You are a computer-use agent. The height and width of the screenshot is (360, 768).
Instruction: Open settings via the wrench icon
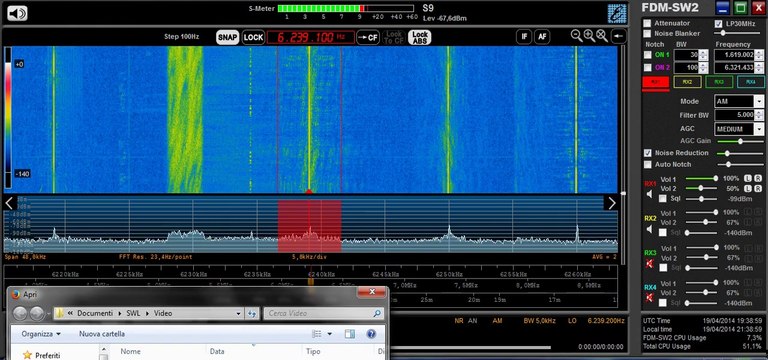click(x=617, y=13)
